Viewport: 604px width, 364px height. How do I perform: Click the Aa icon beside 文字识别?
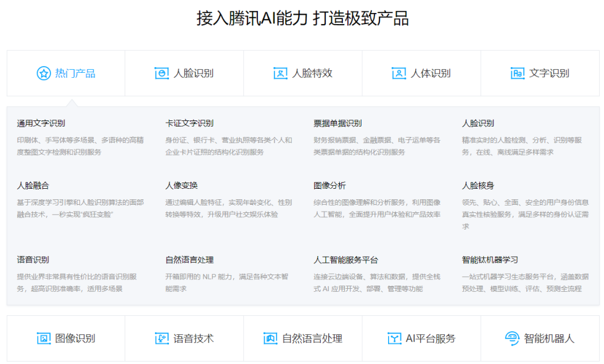[x=518, y=73]
